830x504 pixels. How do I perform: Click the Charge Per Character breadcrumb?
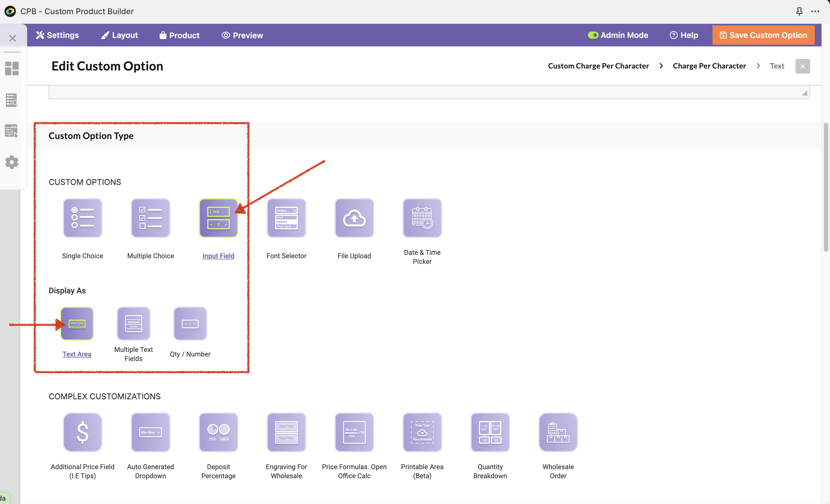pos(709,66)
